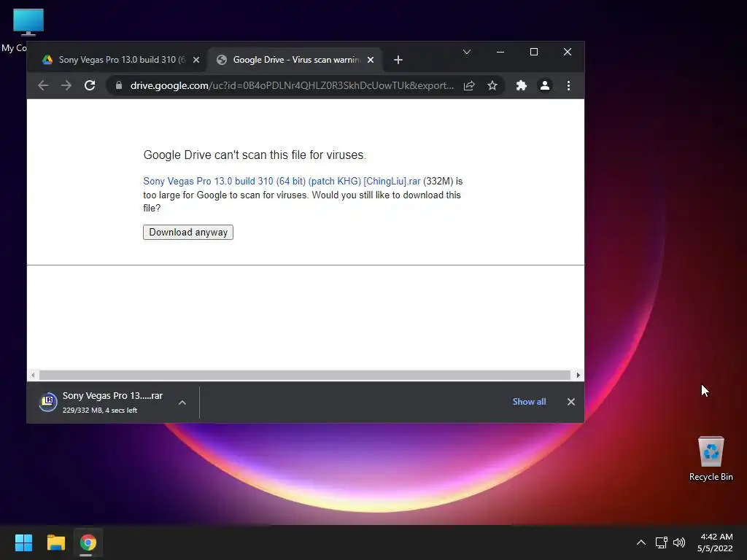This screenshot has width=747, height=560.
Task: Bookmark this page with the star icon
Action: [x=492, y=86]
